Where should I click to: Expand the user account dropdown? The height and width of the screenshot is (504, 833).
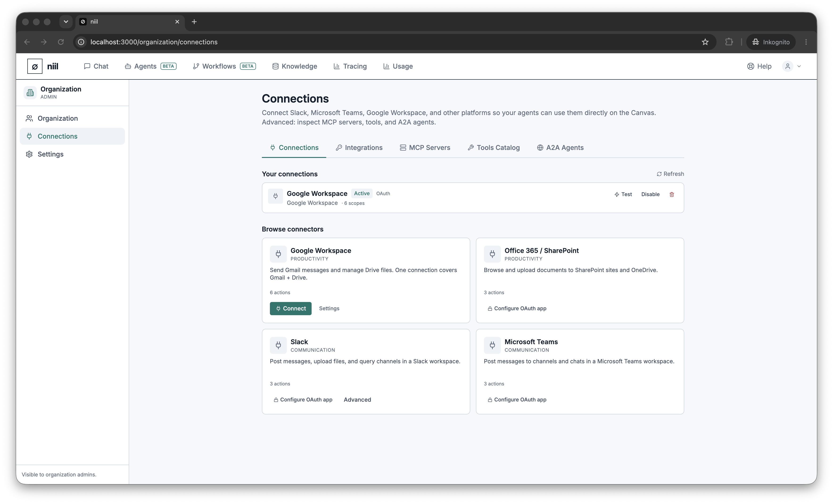pos(799,66)
